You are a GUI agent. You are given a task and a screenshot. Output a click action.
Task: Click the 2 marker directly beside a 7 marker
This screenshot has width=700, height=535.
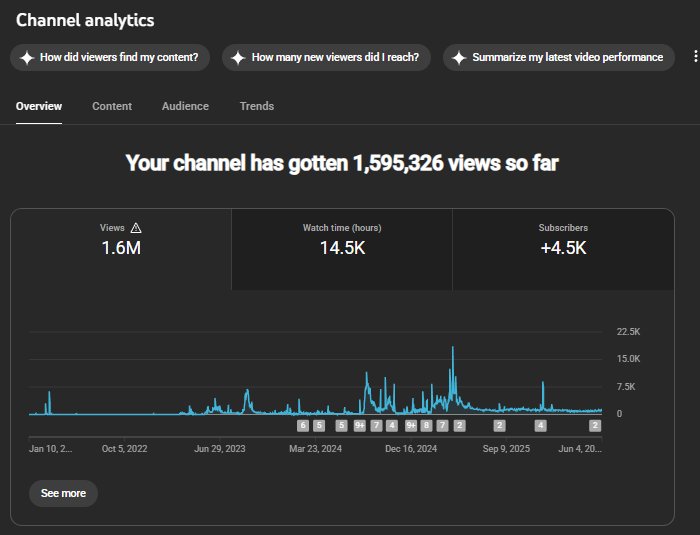pos(459,426)
